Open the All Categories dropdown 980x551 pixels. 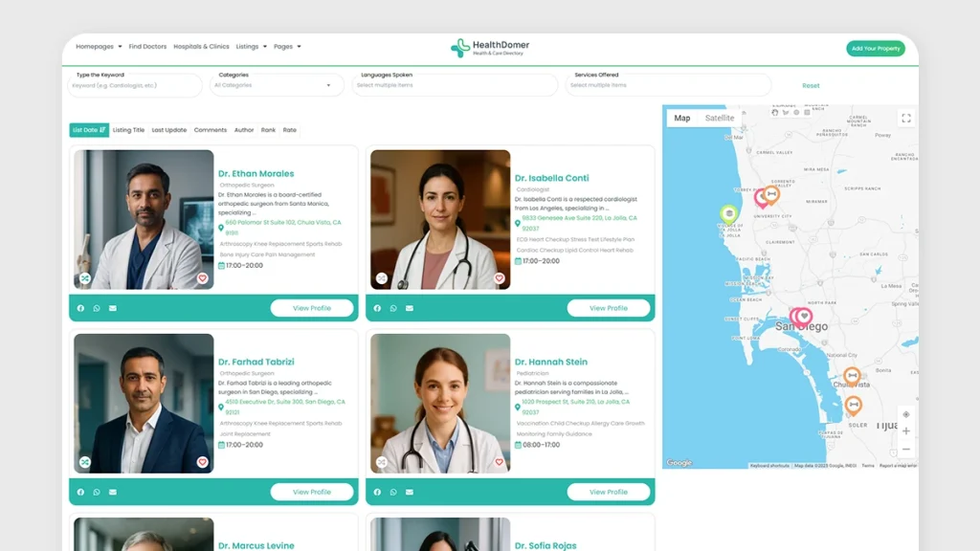tap(277, 85)
